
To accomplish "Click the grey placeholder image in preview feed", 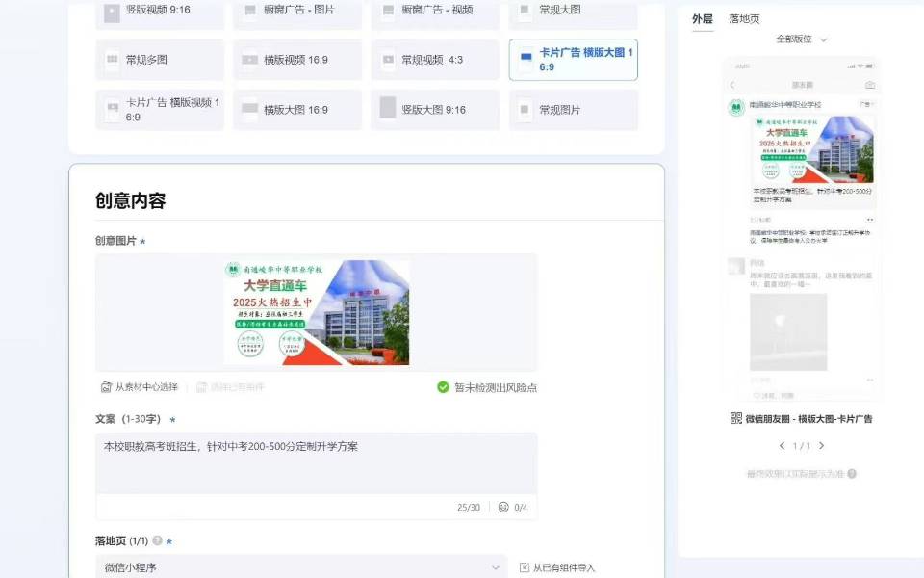I will [x=788, y=332].
